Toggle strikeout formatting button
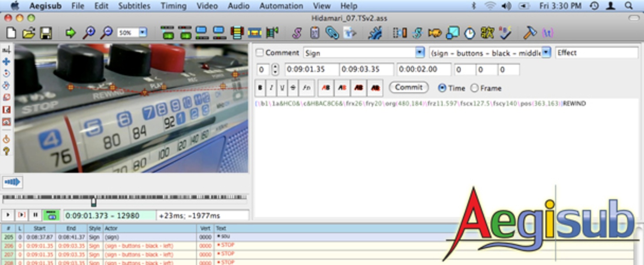644x265 pixels. [293, 88]
